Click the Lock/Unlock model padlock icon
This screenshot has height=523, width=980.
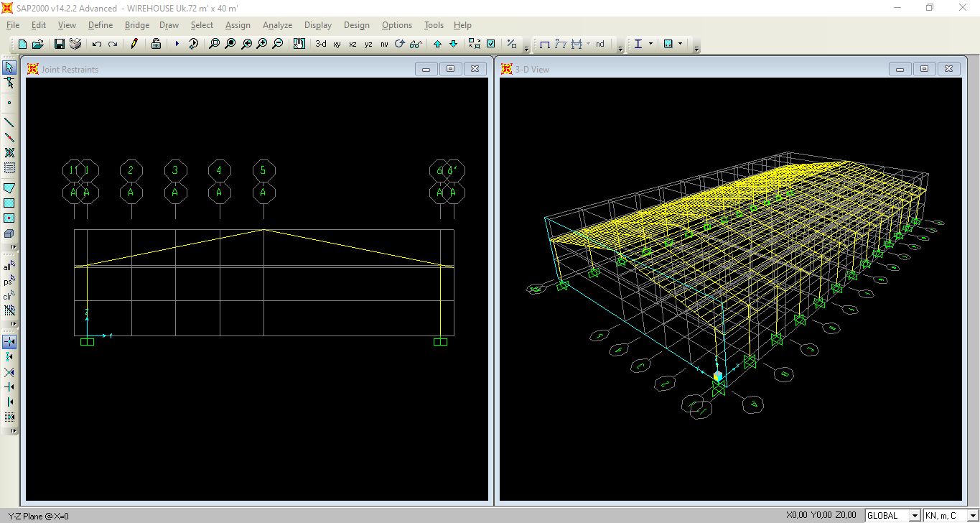point(156,44)
